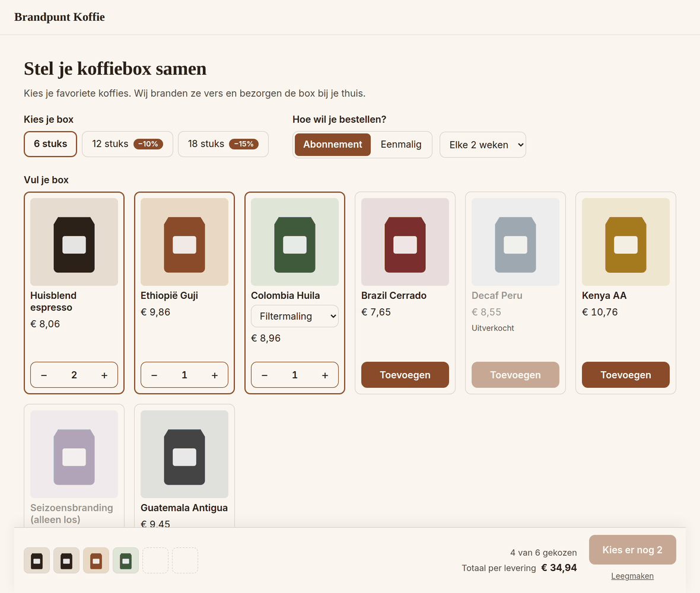Image resolution: width=700 pixels, height=593 pixels.
Task: Decrease Huisblend espresso quantity
Action: click(44, 375)
